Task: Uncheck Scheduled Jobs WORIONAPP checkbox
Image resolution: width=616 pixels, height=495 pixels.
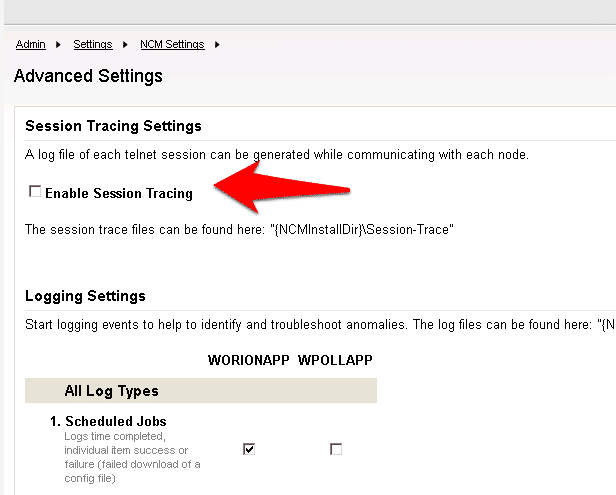Action: [x=249, y=449]
